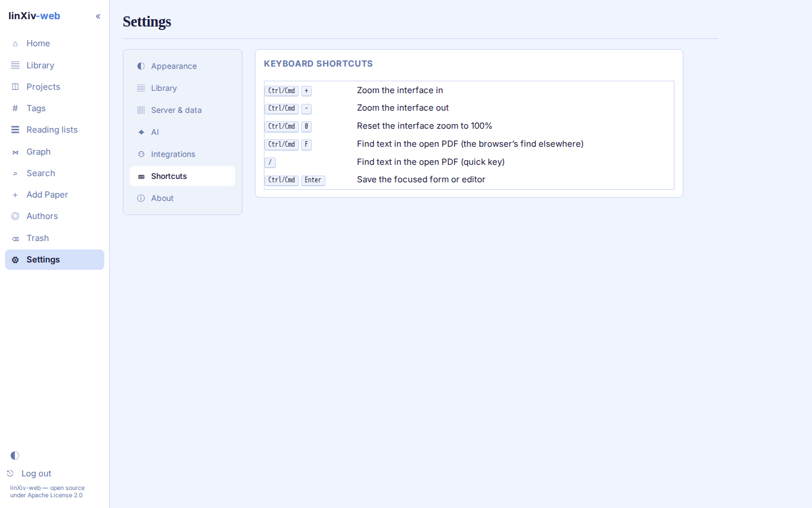The width and height of the screenshot is (812, 508).
Task: Click the AI sparkle icon
Action: point(141,132)
